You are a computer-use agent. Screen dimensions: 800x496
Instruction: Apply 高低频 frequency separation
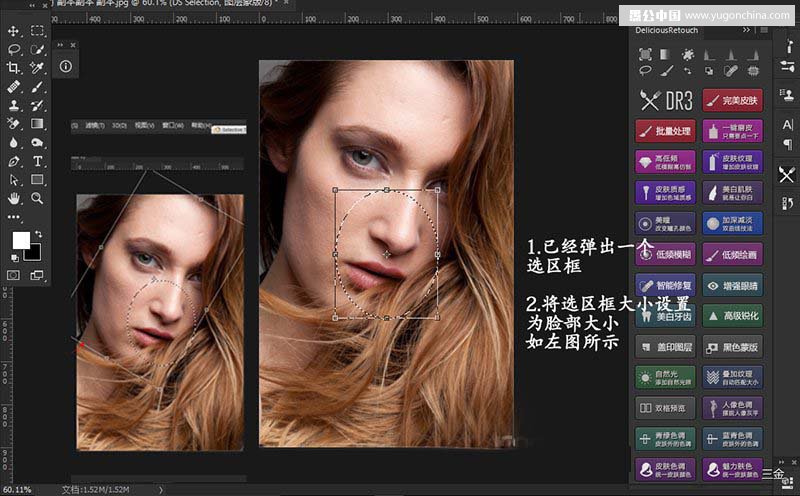click(665, 162)
